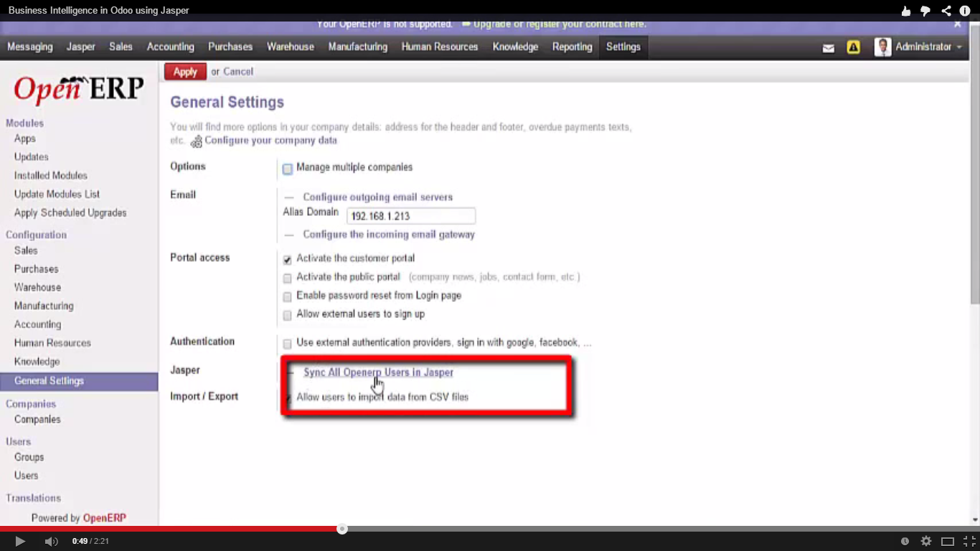Click the yellow warning icon in top bar

click(853, 47)
